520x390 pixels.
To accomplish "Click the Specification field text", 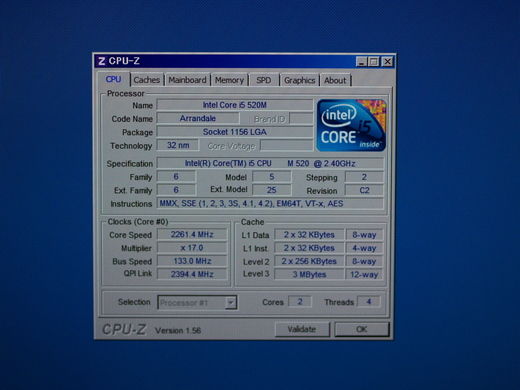I will tap(270, 163).
